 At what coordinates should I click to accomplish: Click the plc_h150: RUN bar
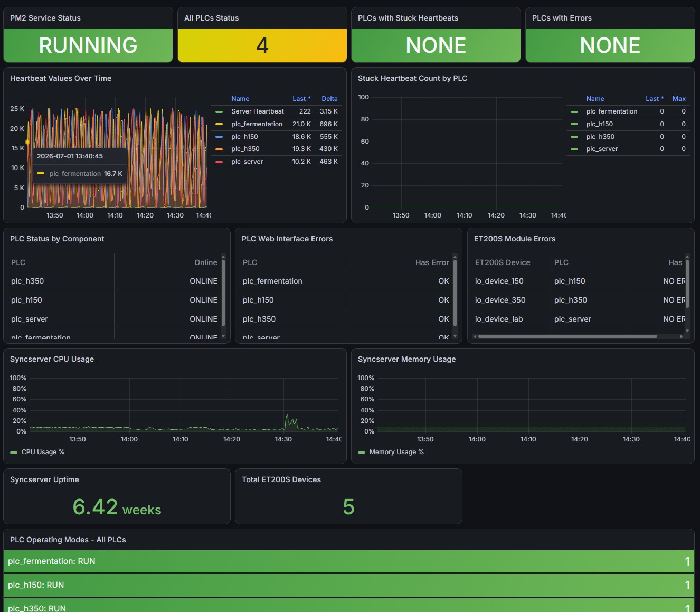[x=349, y=585]
